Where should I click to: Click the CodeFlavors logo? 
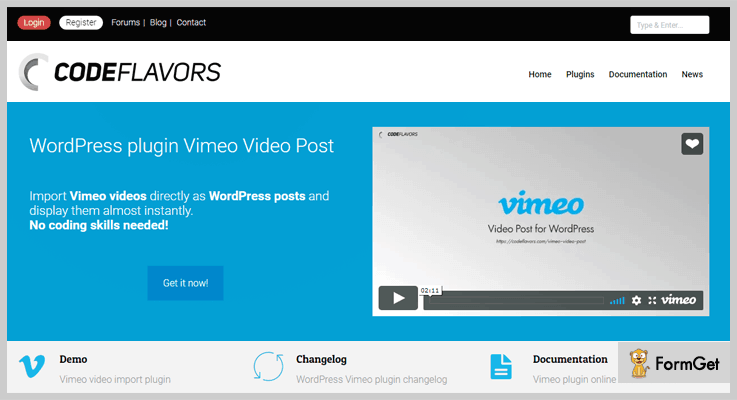(120, 72)
